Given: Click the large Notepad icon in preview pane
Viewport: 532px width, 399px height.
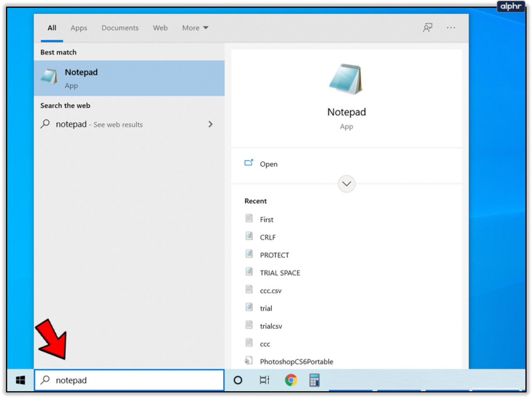Looking at the screenshot, I should pyautogui.click(x=346, y=79).
